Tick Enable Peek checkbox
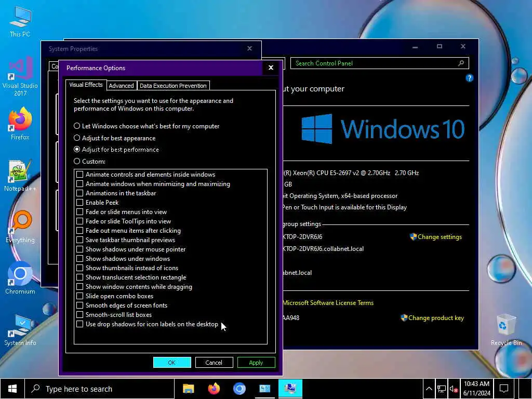Screen dimensions: 532x399 (79, 203)
